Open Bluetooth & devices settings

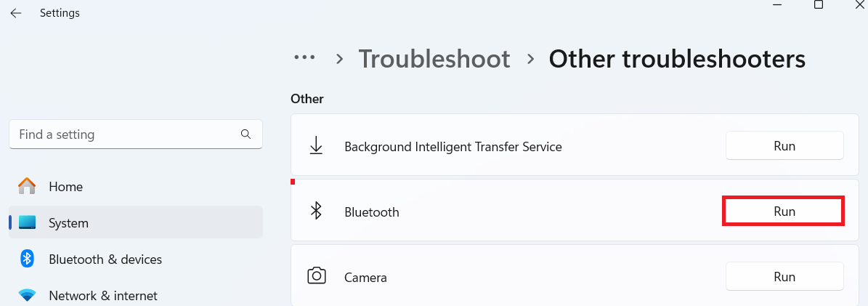pyautogui.click(x=105, y=259)
